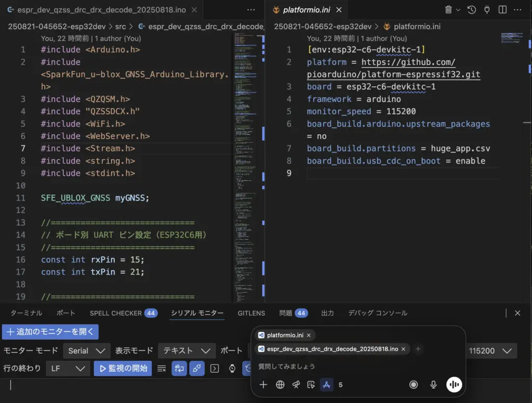The height and width of the screenshot is (403, 532).
Task: Click the image creation icon in chat popup
Action: pos(311,384)
